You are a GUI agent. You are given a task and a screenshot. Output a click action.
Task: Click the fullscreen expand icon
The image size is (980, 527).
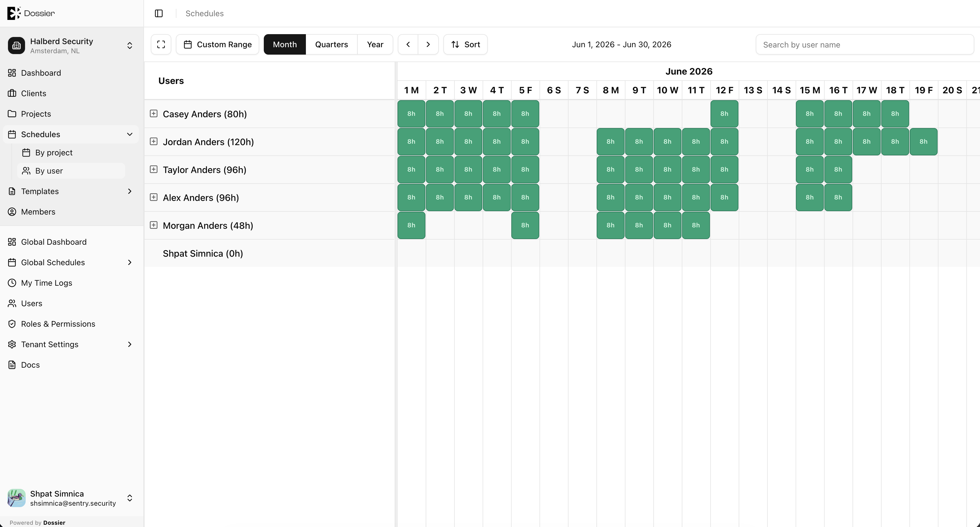point(161,44)
